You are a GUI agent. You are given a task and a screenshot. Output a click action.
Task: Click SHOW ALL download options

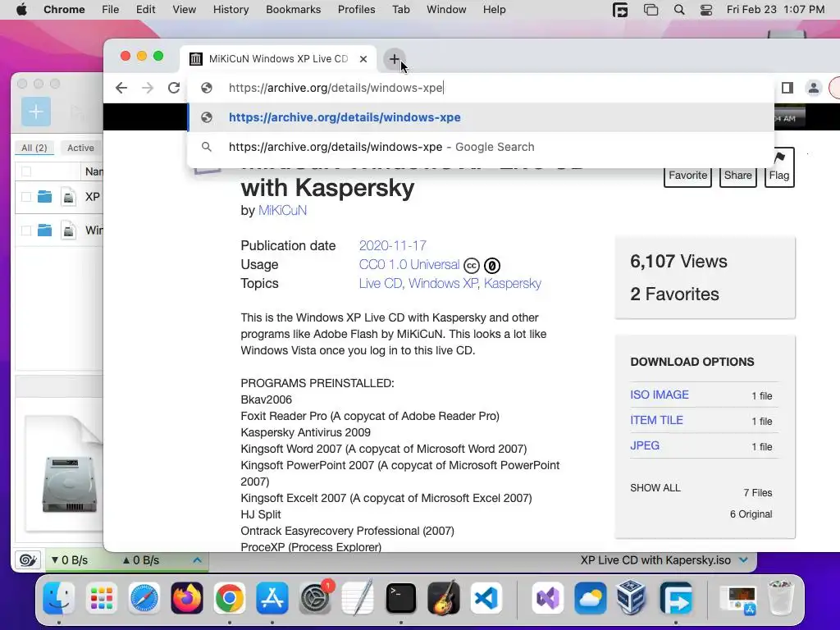pos(655,488)
